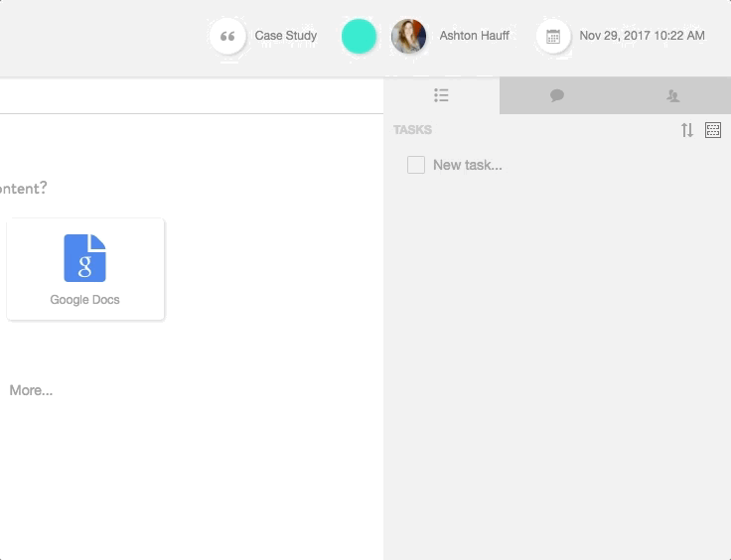Click the Case Study quote icon
Image resolution: width=731 pixels, height=560 pixels.
point(227,37)
